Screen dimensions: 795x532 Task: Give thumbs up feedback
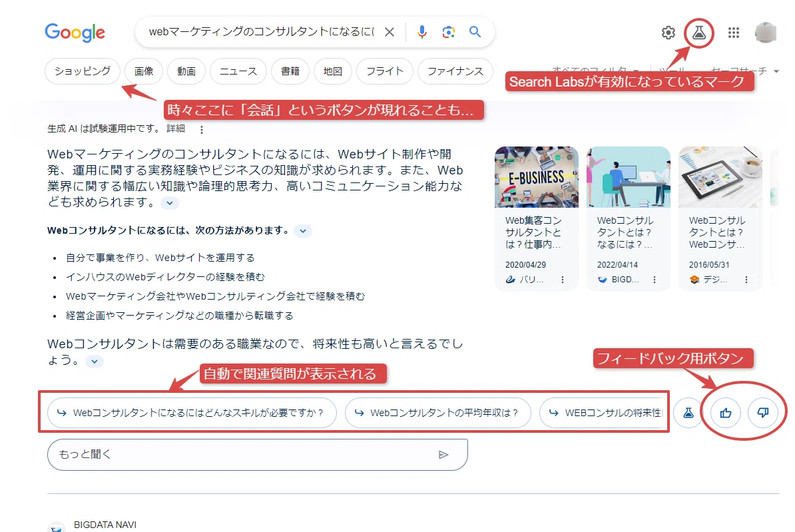pos(726,413)
